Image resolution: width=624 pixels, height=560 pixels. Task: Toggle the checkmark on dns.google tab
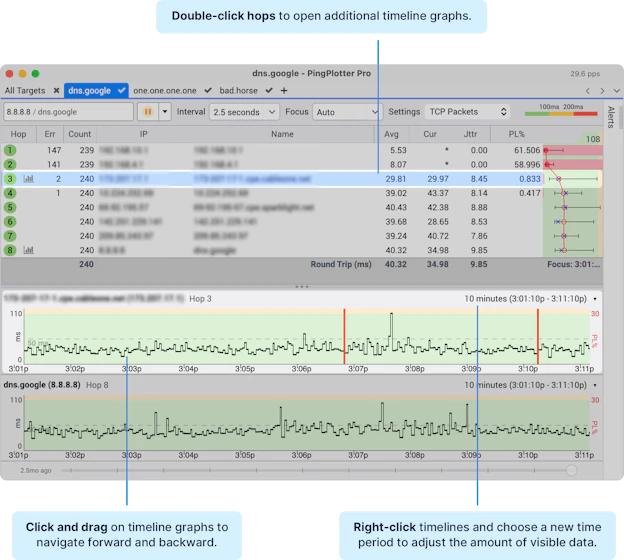(121, 91)
